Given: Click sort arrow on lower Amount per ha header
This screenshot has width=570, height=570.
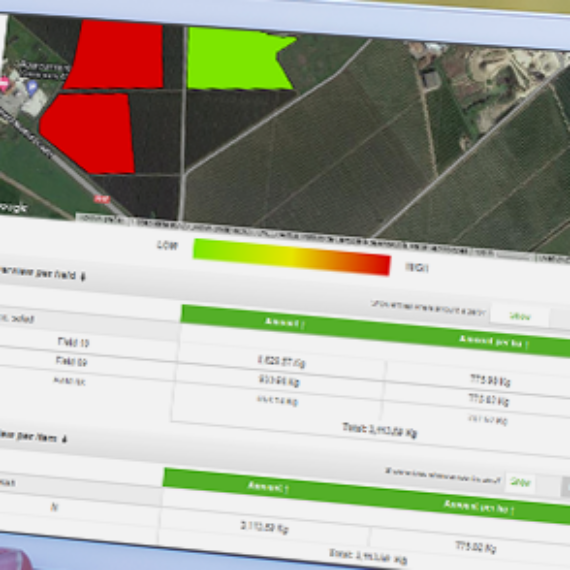Looking at the screenshot, I should pos(512,510).
